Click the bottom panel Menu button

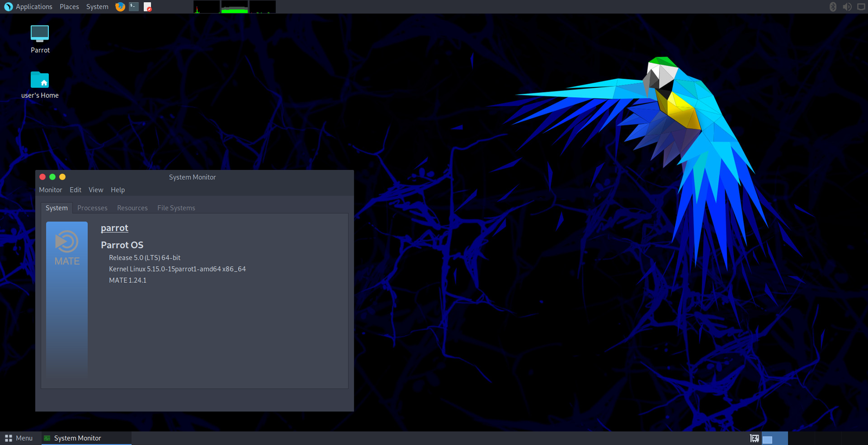19,438
